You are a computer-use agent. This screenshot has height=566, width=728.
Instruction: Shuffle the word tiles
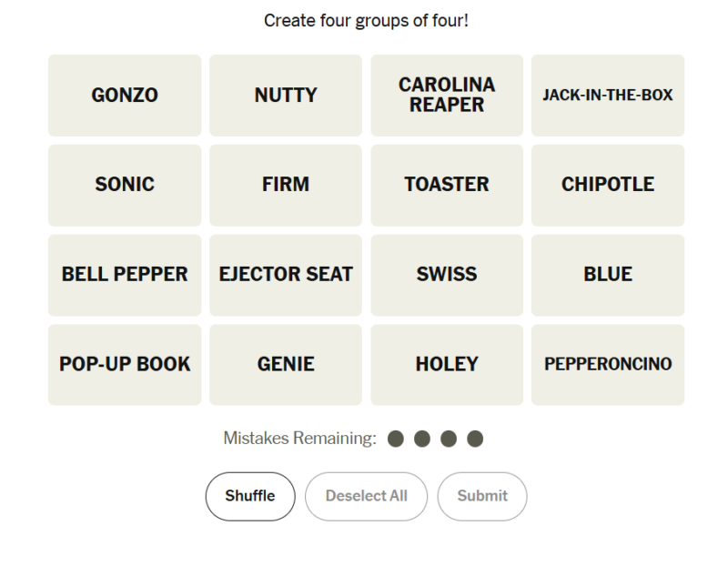(x=250, y=496)
